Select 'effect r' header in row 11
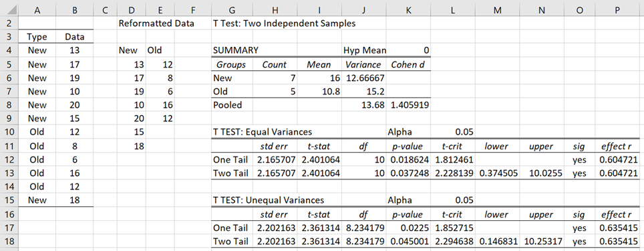This screenshot has width=644, height=251. point(617,146)
